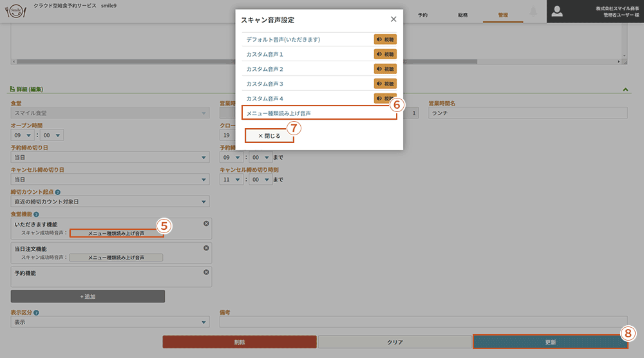
Task: Open the 予約締め切り日 dropdown
Action: (x=109, y=157)
